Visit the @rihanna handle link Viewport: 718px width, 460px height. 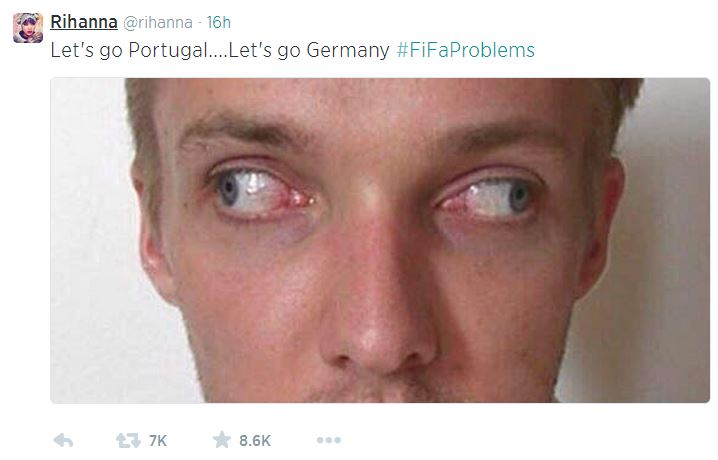click(x=158, y=22)
